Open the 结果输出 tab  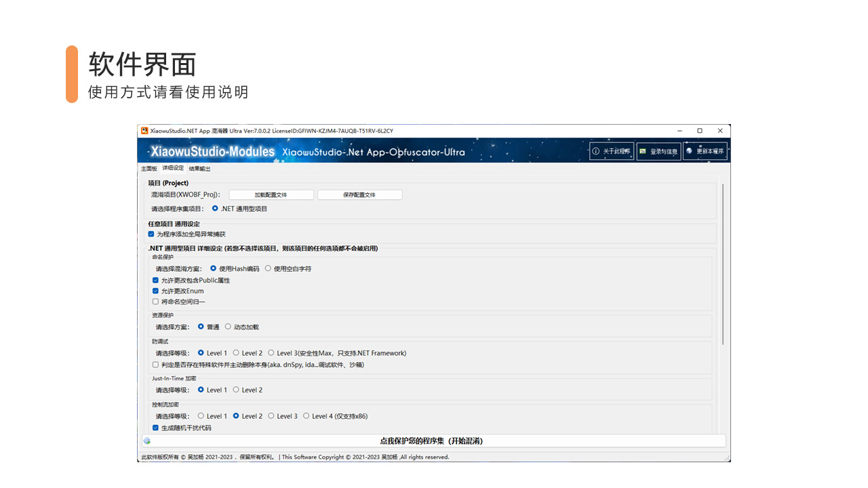pyautogui.click(x=199, y=169)
